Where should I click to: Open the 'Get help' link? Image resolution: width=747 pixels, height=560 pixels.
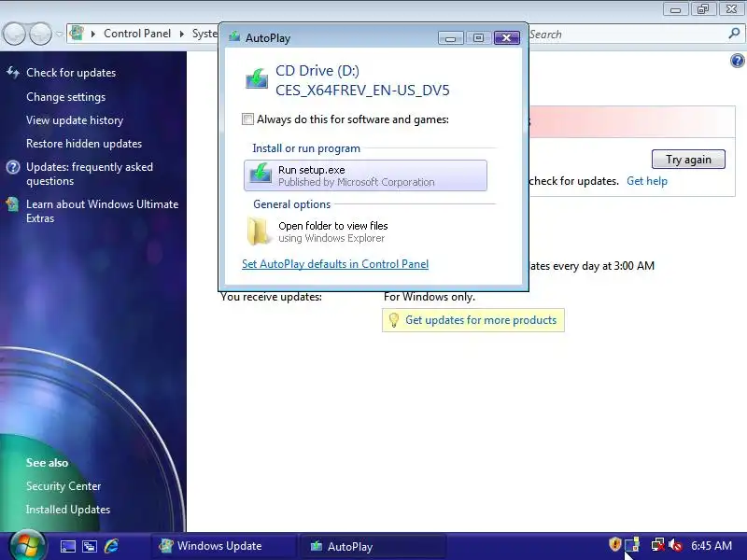pos(647,181)
